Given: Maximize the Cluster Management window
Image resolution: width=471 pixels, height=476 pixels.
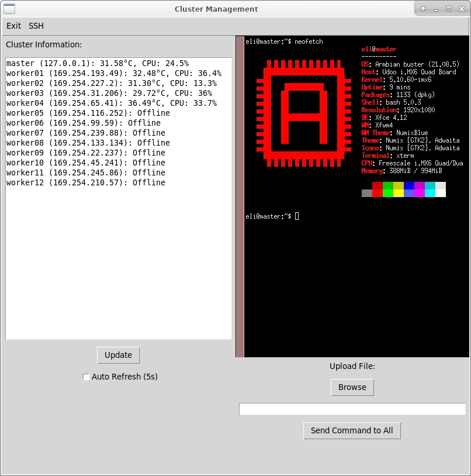Looking at the screenshot, I should (x=449, y=9).
